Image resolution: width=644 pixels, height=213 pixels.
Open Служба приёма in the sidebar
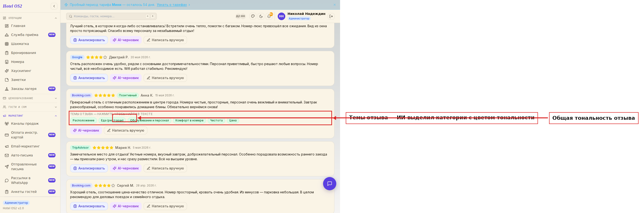pyautogui.click(x=30, y=35)
